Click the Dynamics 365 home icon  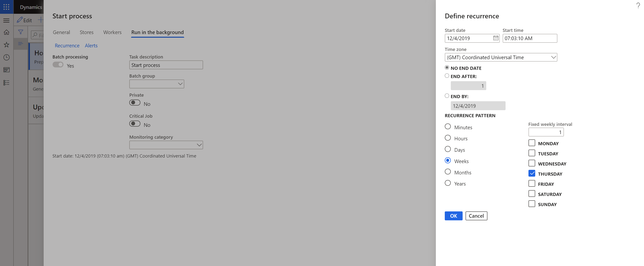tap(6, 32)
